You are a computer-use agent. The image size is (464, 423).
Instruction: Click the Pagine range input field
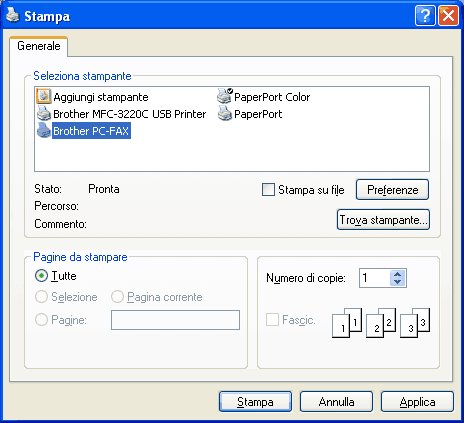tap(175, 320)
